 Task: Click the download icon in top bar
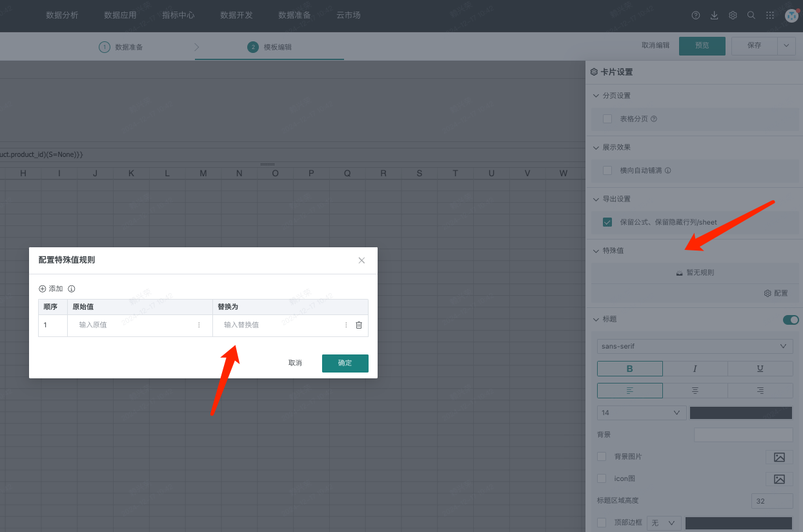coord(714,15)
